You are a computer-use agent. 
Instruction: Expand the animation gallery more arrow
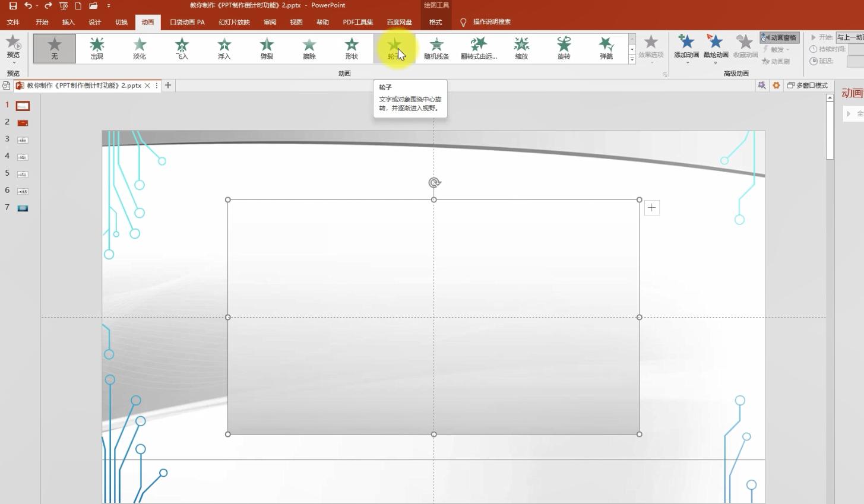coord(632,60)
